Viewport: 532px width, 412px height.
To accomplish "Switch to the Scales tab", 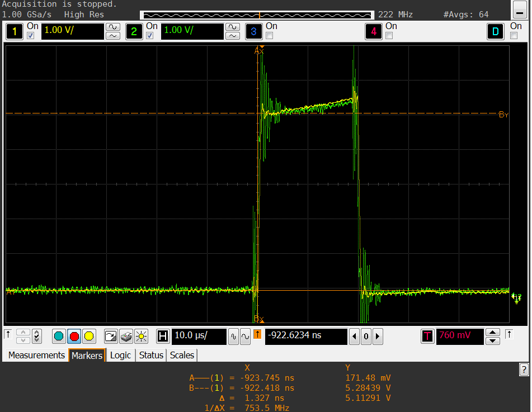I will click(182, 355).
